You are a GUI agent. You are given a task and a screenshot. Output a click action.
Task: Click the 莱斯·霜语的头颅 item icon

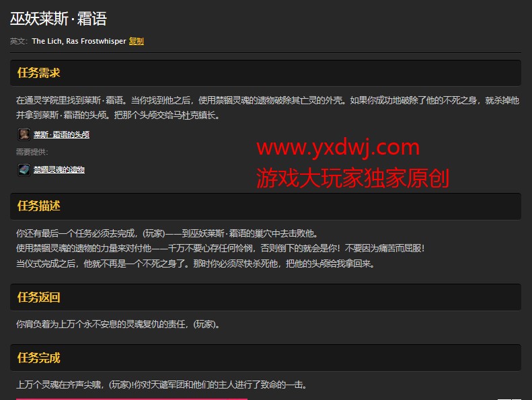24,134
